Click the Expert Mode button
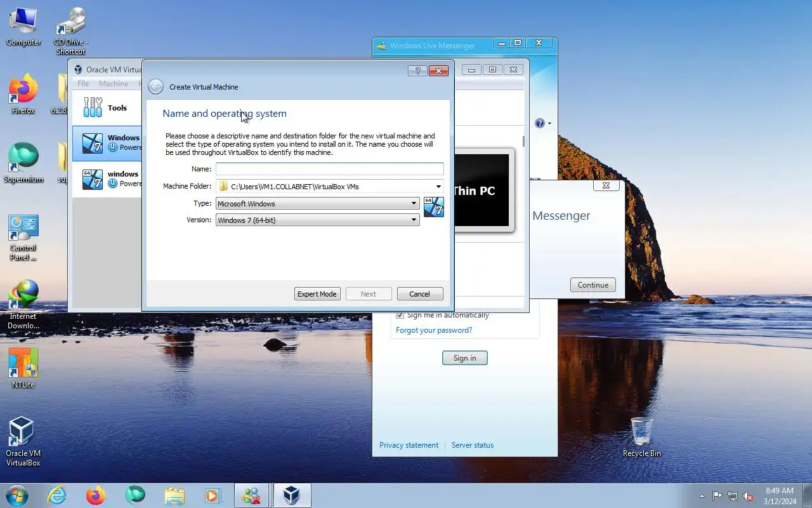The image size is (812, 508). tap(317, 294)
